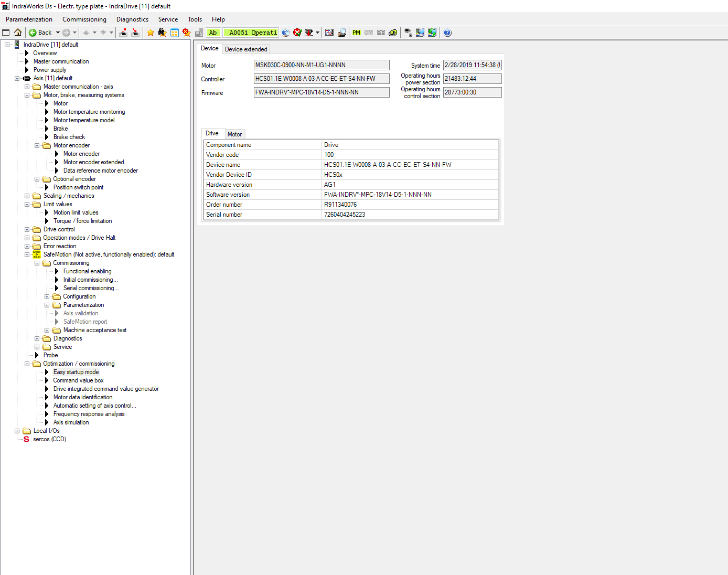728x575 pixels.
Task: Open the Diagnostics menu
Action: [132, 19]
